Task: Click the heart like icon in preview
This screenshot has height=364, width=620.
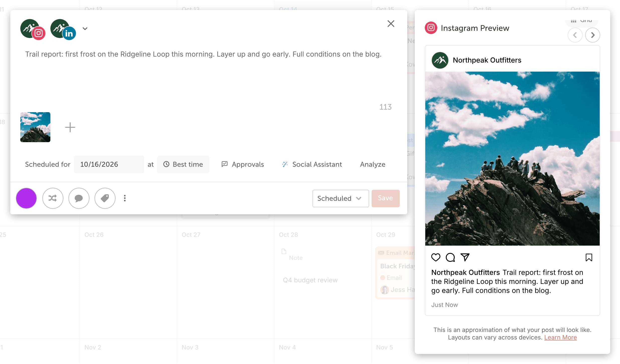Action: (x=436, y=257)
